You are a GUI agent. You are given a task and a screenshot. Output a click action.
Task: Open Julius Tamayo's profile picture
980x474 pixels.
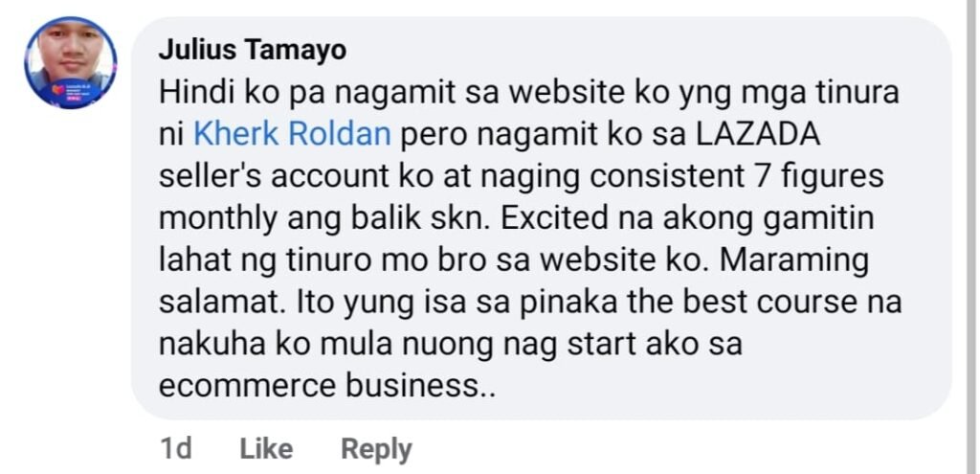click(71, 63)
